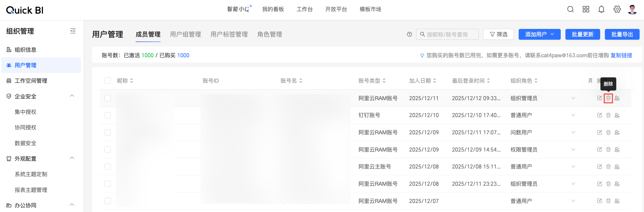This screenshot has height=212, width=644.
Task: Edit the 权限管理员 row user
Action: point(600,150)
